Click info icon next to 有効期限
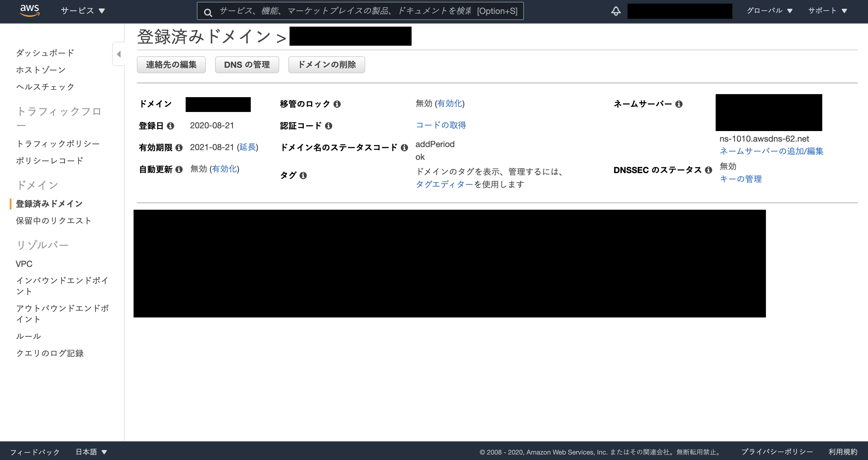This screenshot has width=868, height=460. pyautogui.click(x=179, y=148)
